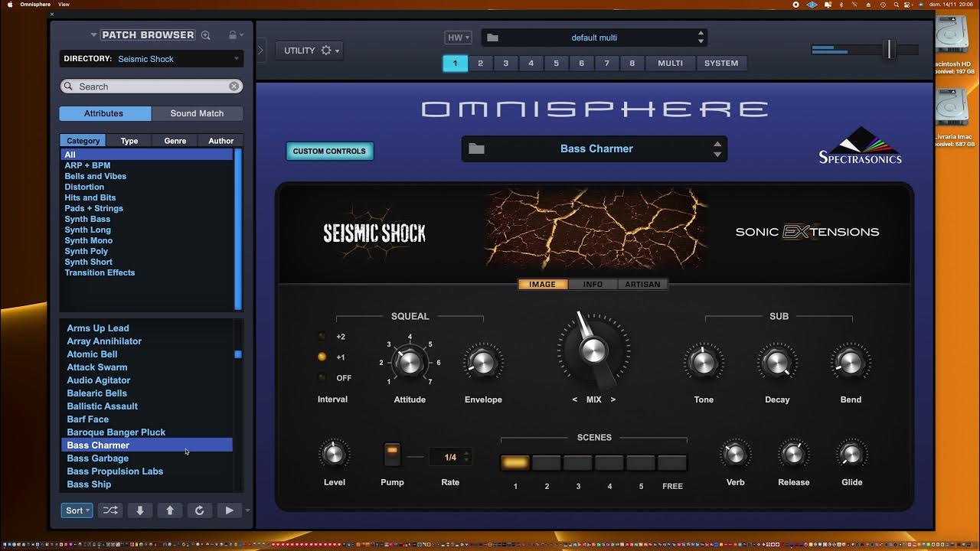Step to previous patch with up arrow button
980x551 pixels.
pyautogui.click(x=170, y=510)
